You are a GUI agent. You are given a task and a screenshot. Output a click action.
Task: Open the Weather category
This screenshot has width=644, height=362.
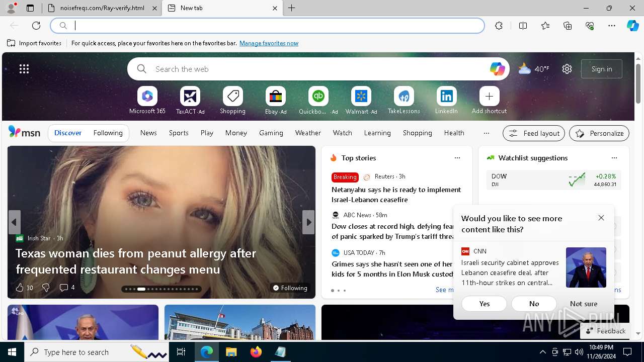(x=308, y=133)
